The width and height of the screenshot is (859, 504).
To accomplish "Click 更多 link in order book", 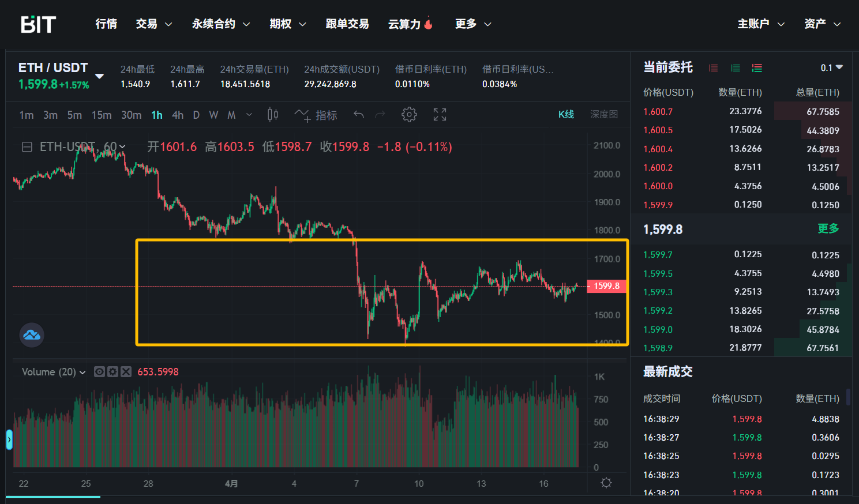I will click(828, 229).
